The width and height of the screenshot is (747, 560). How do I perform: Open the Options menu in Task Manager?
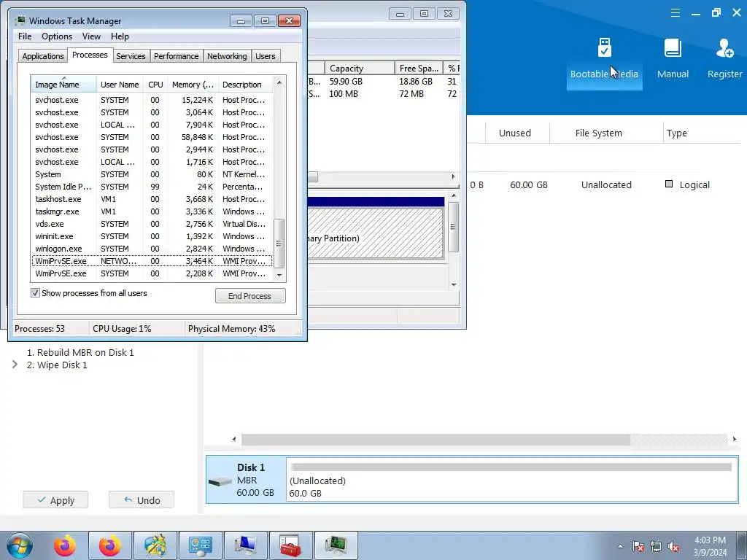pos(57,36)
